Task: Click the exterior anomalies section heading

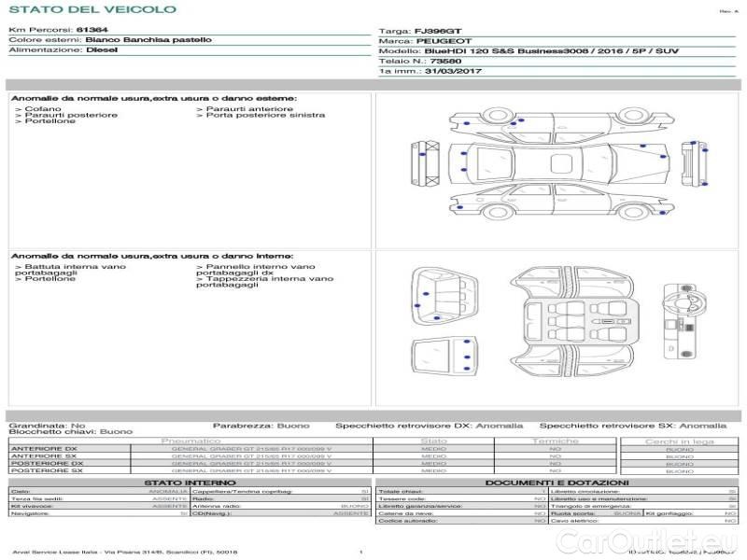Action: [x=154, y=99]
